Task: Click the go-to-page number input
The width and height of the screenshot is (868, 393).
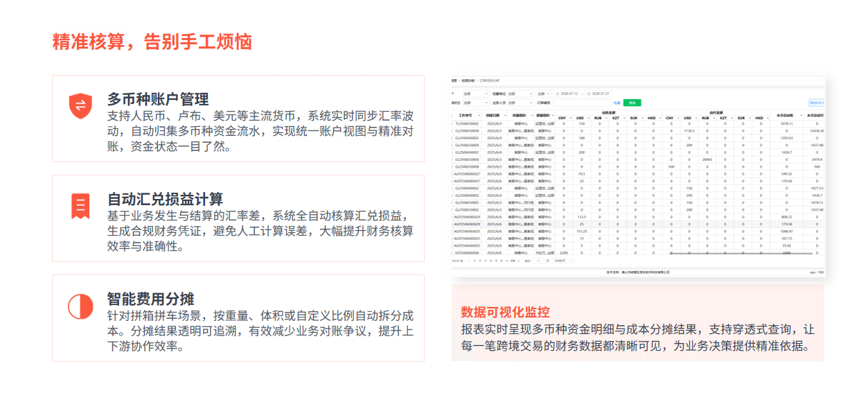Action: point(538,261)
